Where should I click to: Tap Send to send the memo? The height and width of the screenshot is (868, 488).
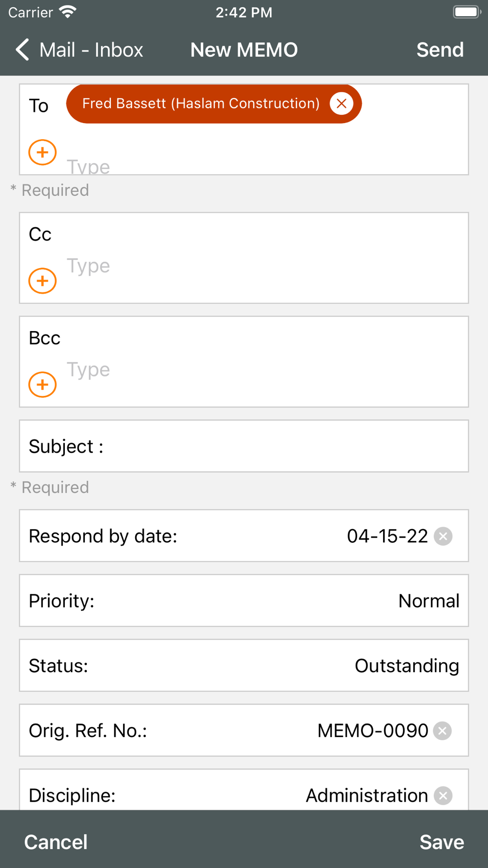pyautogui.click(x=440, y=50)
